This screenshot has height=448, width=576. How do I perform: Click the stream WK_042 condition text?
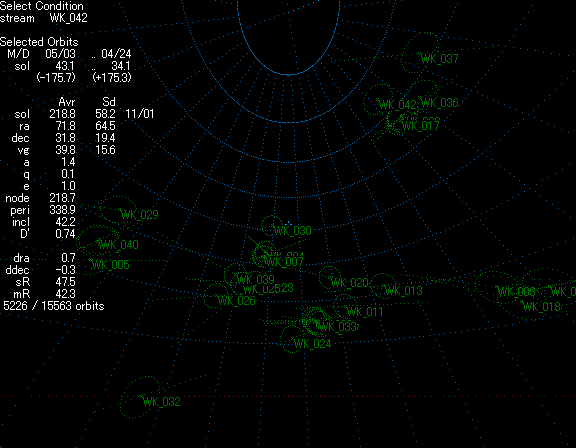[x=44, y=18]
